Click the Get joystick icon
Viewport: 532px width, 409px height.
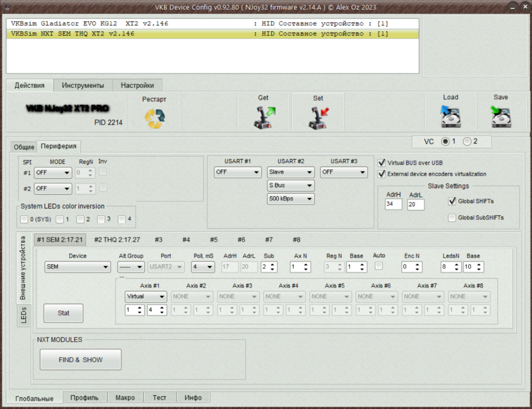click(263, 118)
